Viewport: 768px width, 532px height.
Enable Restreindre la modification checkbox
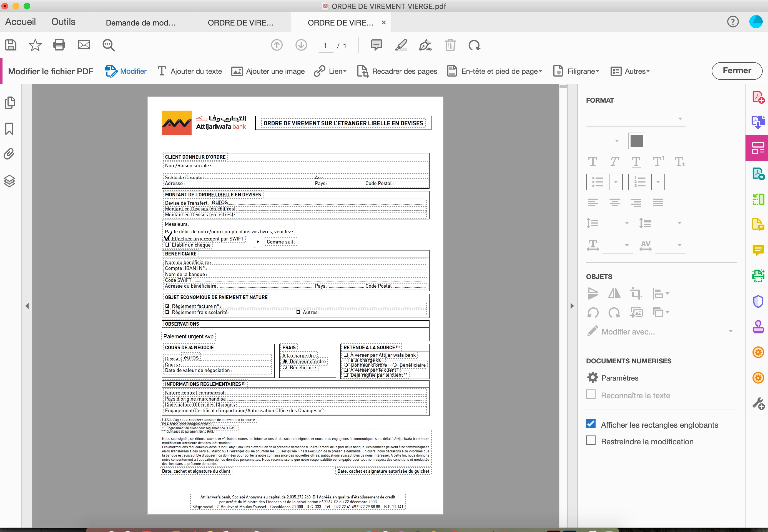point(591,440)
